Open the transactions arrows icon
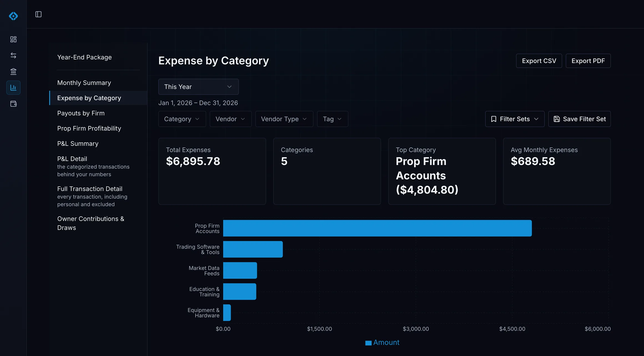This screenshot has width=644, height=356. coord(13,55)
